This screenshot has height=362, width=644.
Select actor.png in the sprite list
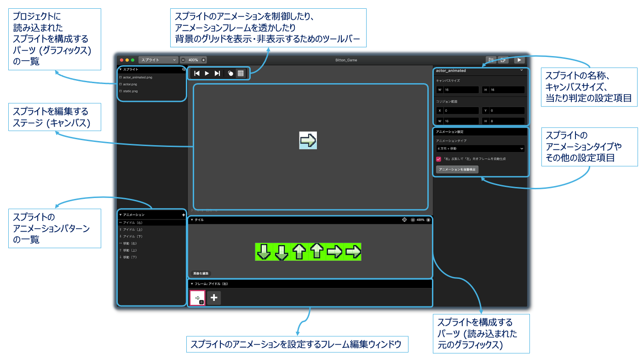131,84
